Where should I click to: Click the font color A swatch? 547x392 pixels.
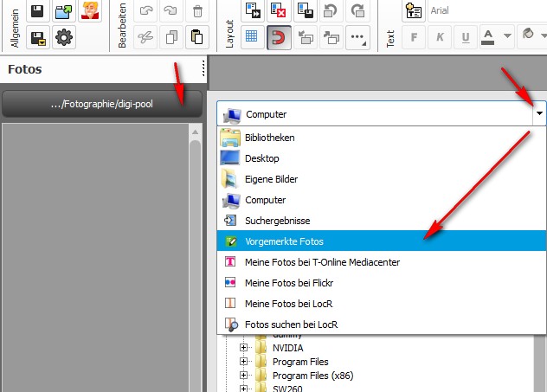(487, 37)
